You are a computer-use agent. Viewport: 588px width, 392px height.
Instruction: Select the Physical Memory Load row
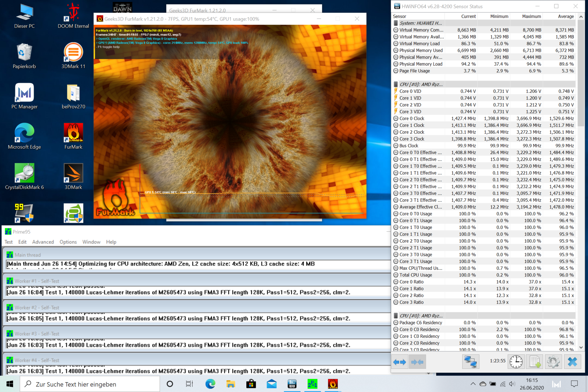click(483, 64)
